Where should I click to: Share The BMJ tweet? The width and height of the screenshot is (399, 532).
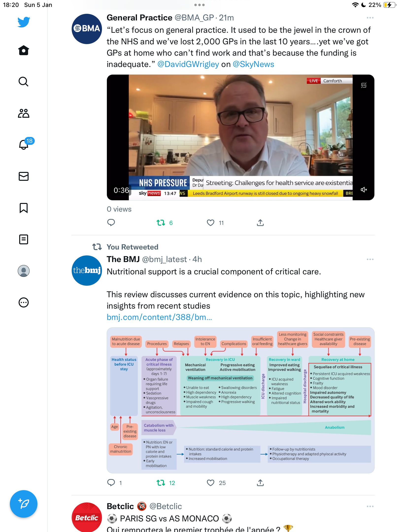(x=260, y=483)
